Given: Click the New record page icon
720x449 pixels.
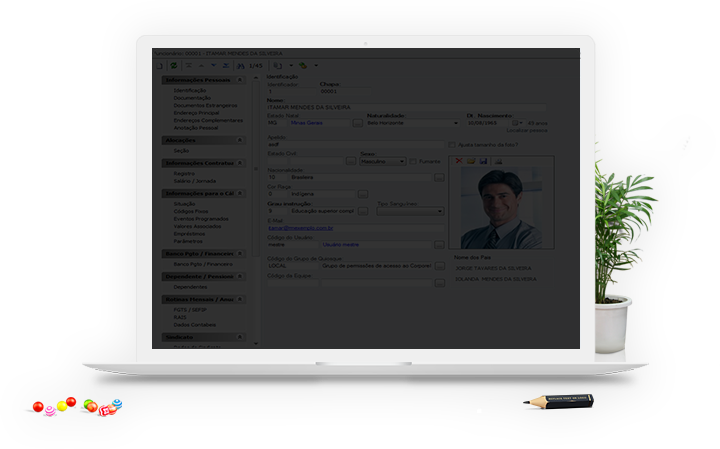Looking at the screenshot, I should click(159, 66).
